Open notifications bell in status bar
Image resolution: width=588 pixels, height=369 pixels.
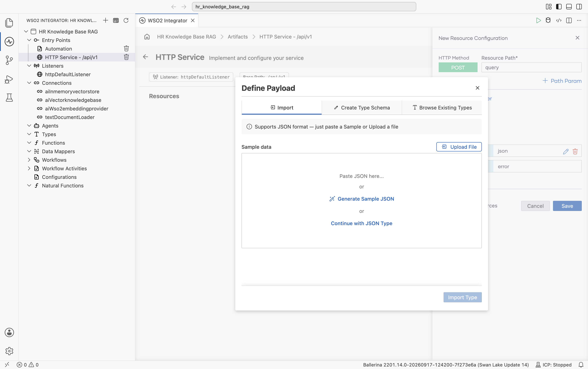[x=581, y=365]
